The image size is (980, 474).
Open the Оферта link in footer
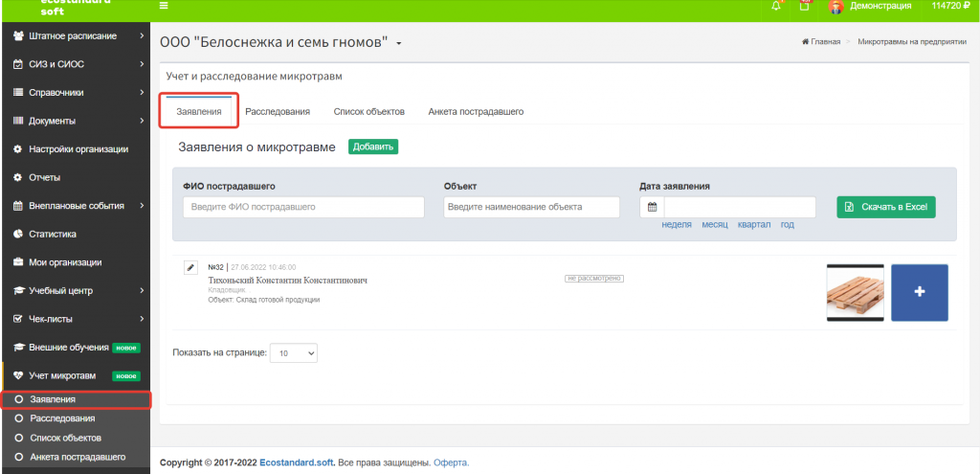[452, 463]
